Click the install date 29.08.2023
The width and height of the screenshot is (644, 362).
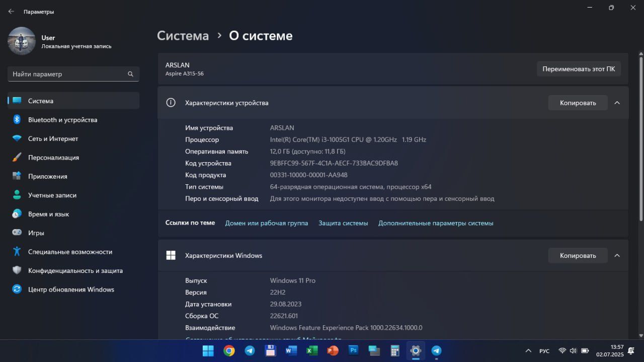(x=286, y=304)
